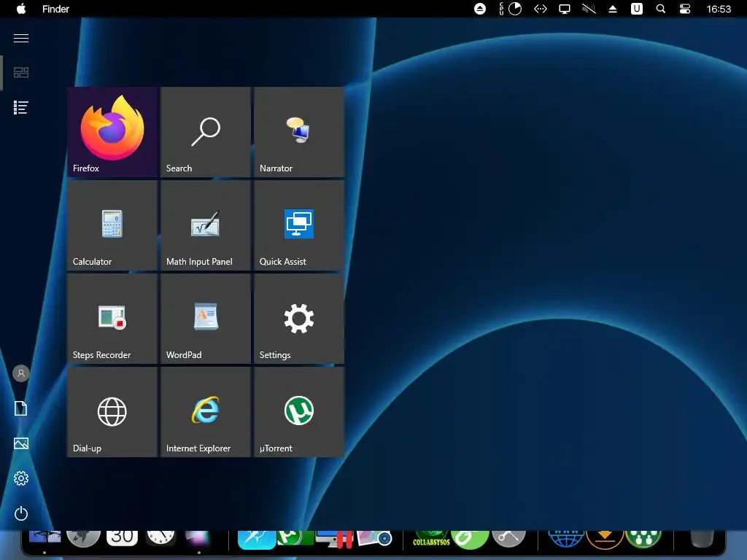The width and height of the screenshot is (747, 560).
Task: Open the orange download arrow dock icon
Action: pyautogui.click(x=605, y=539)
